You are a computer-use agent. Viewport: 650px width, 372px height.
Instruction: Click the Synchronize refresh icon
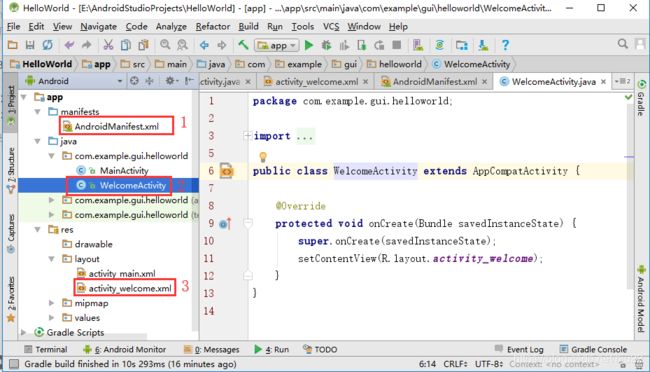(48, 45)
